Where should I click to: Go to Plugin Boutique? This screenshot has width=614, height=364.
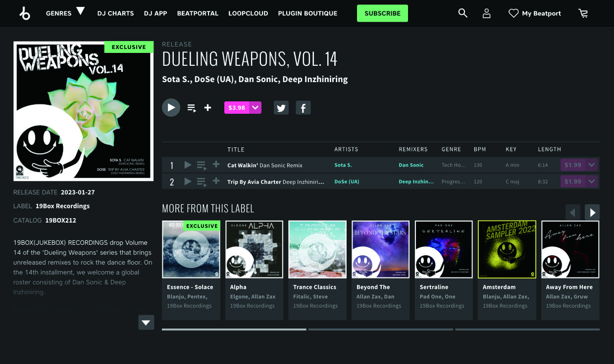pyautogui.click(x=307, y=13)
